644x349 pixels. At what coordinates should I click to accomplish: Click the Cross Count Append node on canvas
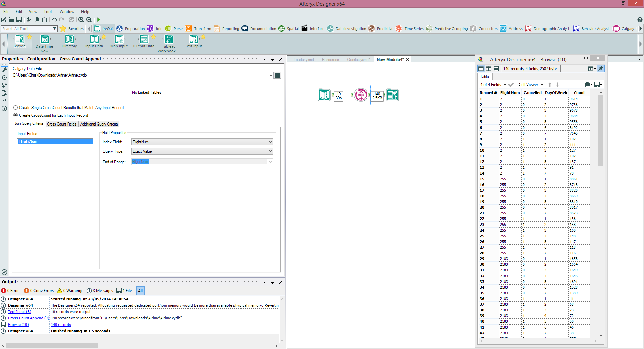(361, 95)
